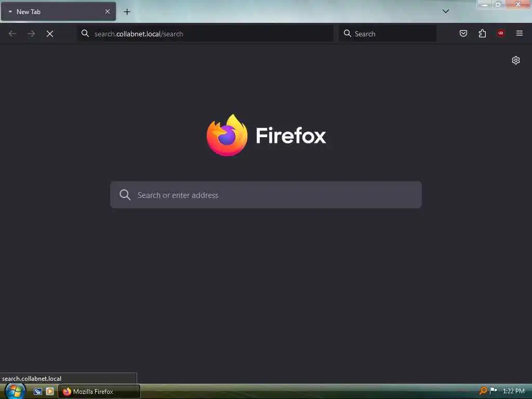Go forward to next page
This screenshot has height=399, width=532.
coord(31,34)
